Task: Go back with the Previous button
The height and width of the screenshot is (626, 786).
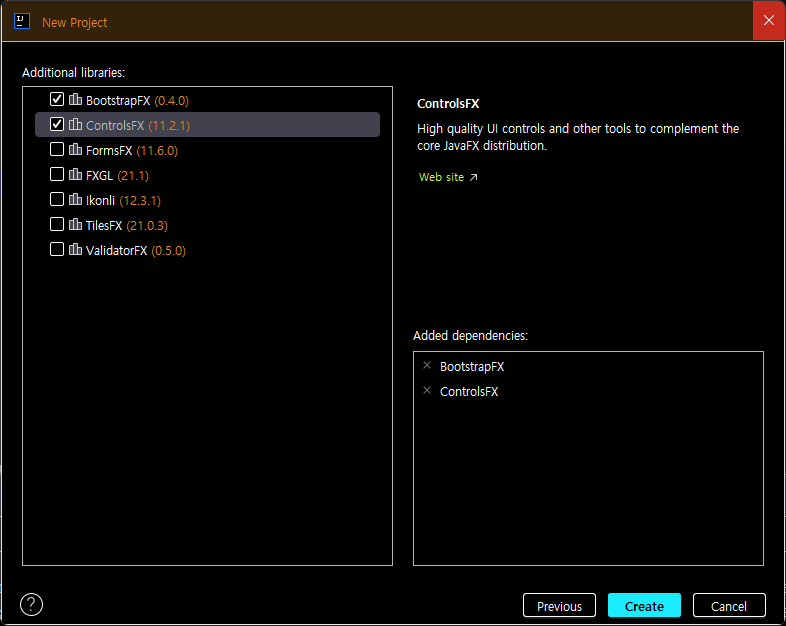Action: 559,605
